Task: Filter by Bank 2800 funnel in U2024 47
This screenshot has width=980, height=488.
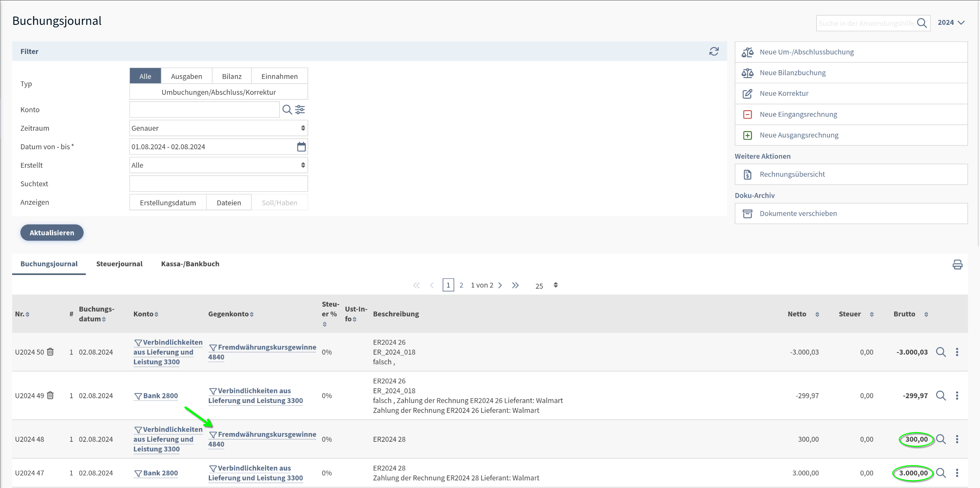Action: click(138, 473)
